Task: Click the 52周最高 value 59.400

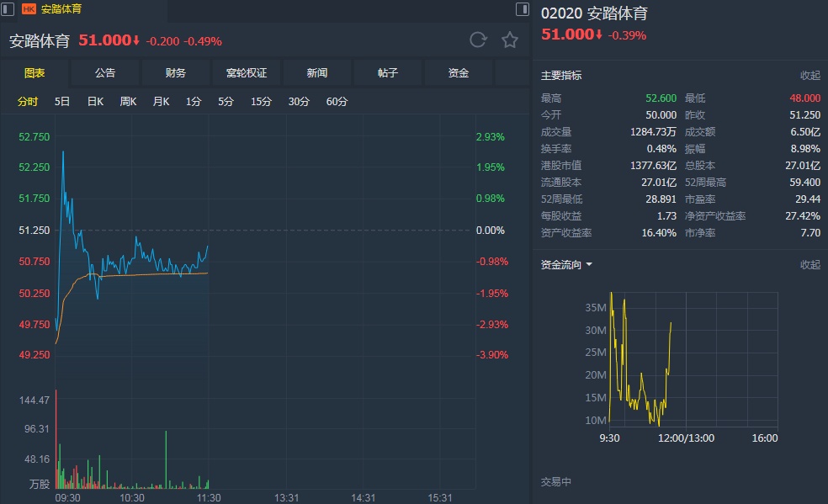Action: point(804,183)
